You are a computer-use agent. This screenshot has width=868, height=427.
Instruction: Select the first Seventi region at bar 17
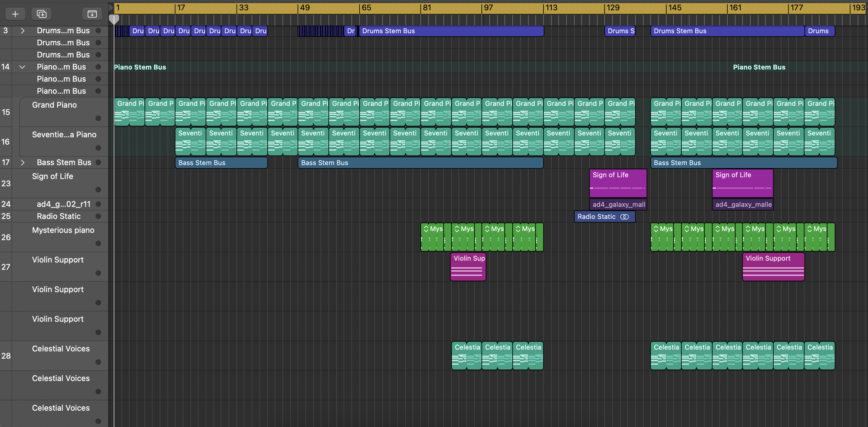pos(190,142)
